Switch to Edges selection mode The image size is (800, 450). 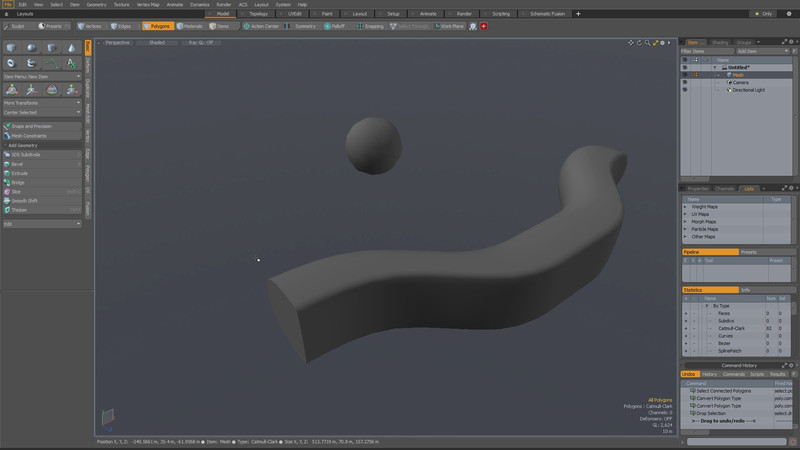121,26
